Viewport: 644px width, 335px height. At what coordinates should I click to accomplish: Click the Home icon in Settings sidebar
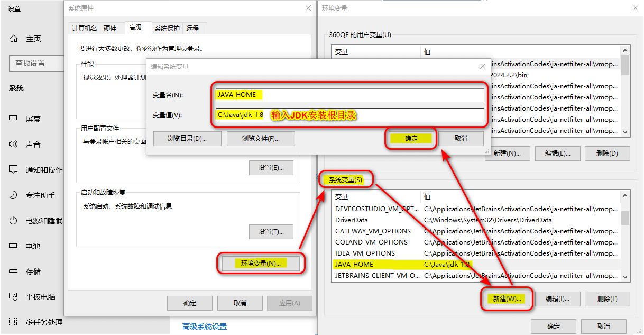14,39
